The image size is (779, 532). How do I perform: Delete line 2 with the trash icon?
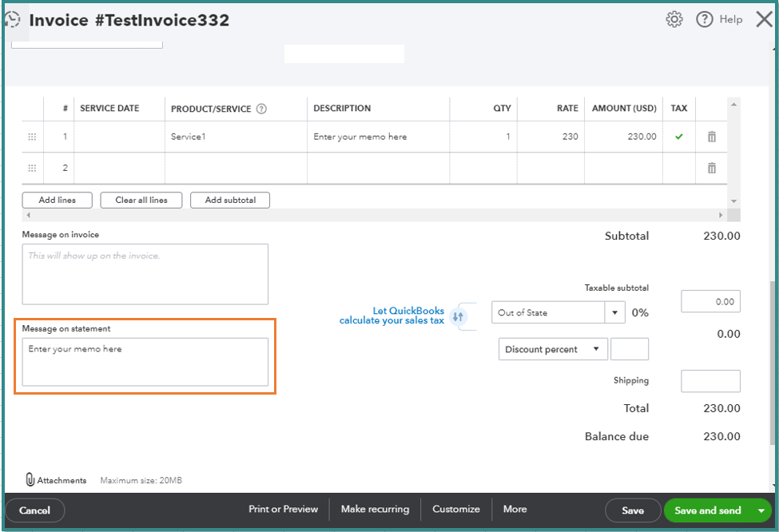pos(711,168)
